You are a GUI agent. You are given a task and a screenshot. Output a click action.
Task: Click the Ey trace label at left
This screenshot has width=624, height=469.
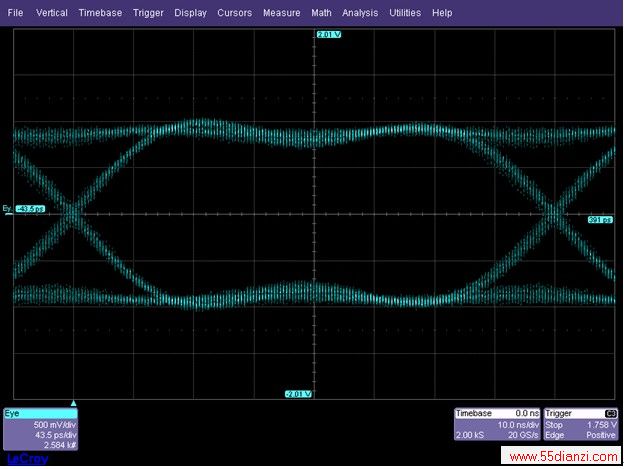tap(7, 208)
